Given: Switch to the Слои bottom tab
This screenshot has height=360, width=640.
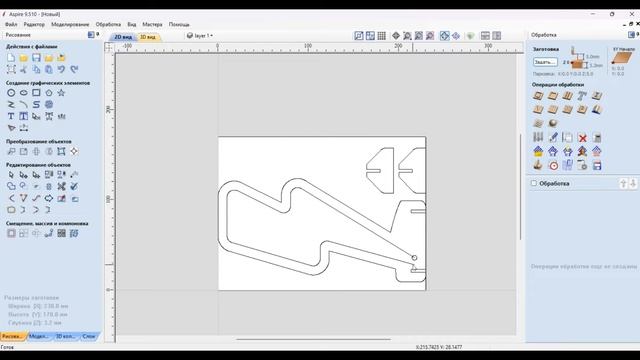Looking at the screenshot, I should click(x=89, y=336).
